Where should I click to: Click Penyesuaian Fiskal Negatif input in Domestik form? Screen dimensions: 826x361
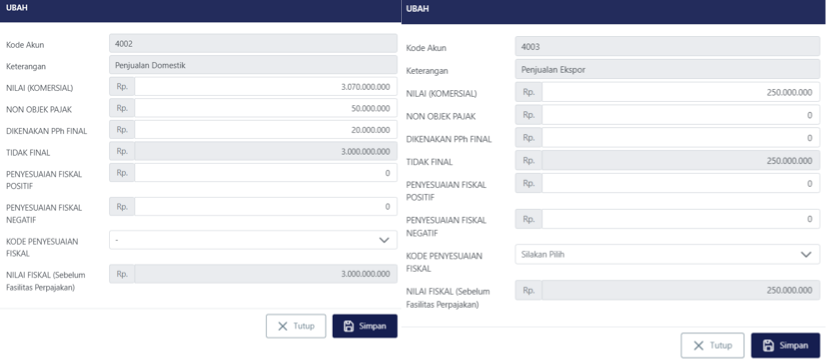click(266, 207)
